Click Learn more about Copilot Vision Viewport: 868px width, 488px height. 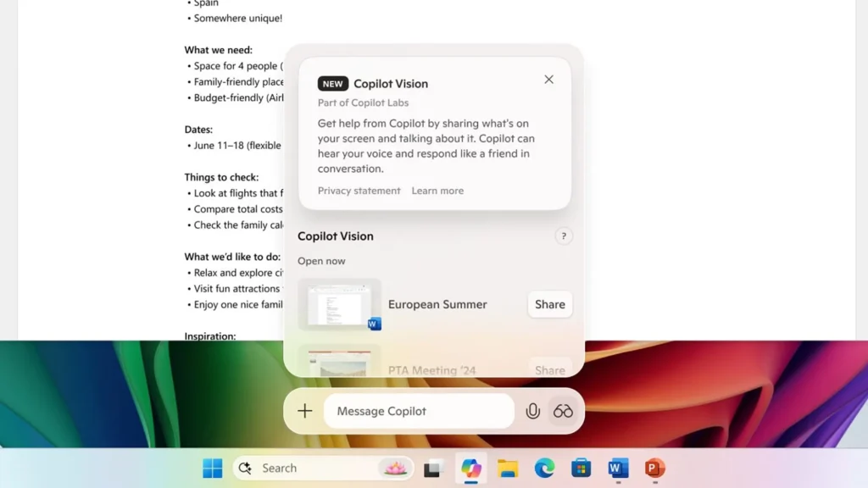point(437,191)
